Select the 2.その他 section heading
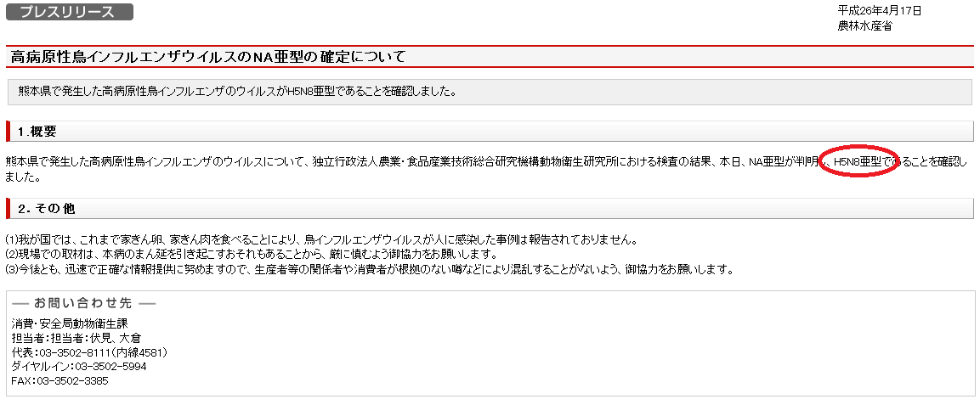This screenshot has width=980, height=416. coord(46,208)
